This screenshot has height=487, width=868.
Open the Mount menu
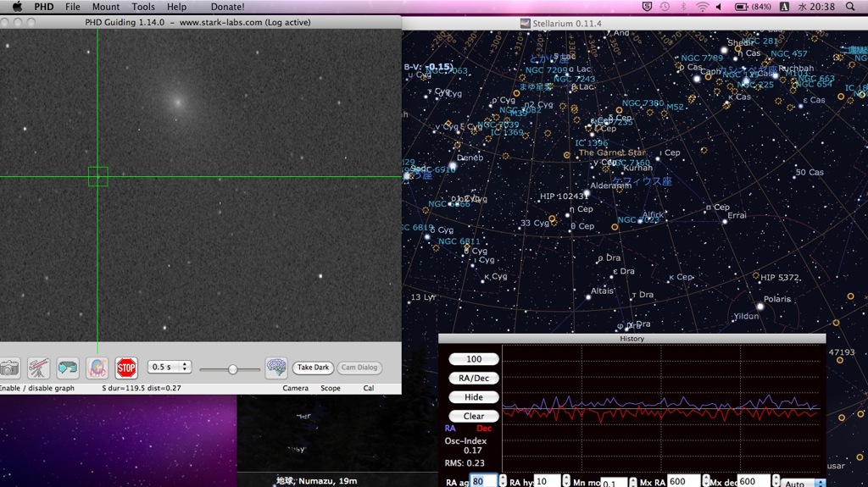click(106, 7)
